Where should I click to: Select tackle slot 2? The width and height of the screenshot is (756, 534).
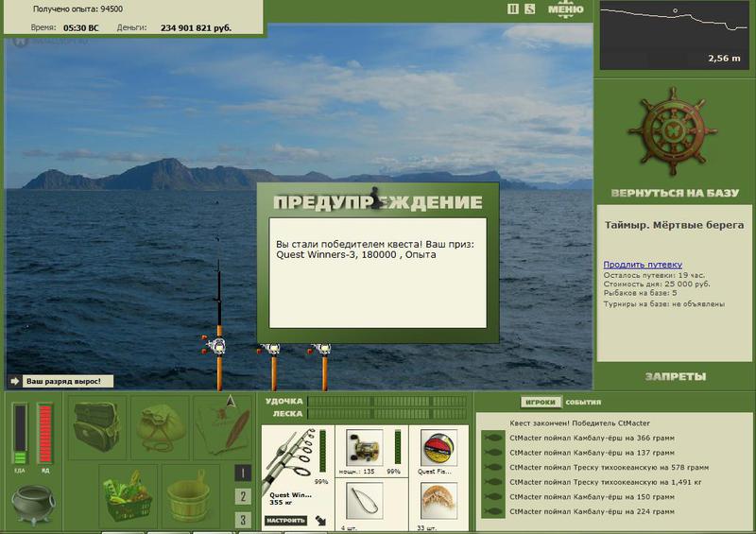[243, 496]
